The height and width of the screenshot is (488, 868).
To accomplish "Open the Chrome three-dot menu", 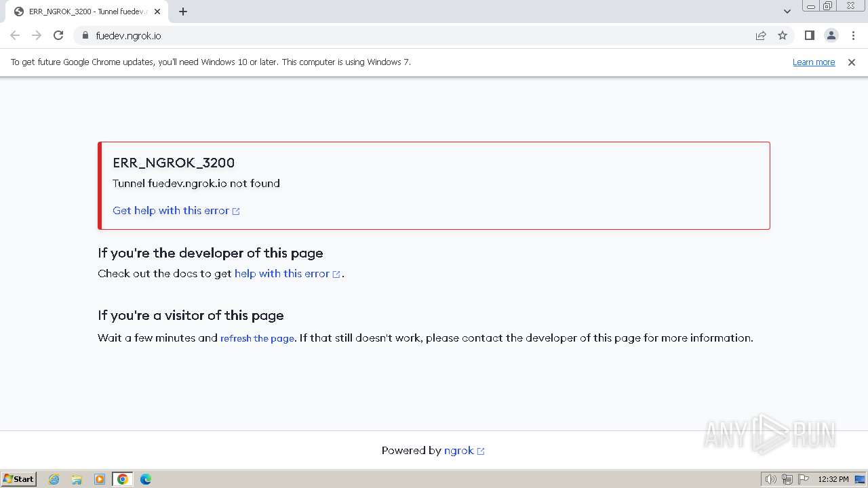I will [853, 35].
